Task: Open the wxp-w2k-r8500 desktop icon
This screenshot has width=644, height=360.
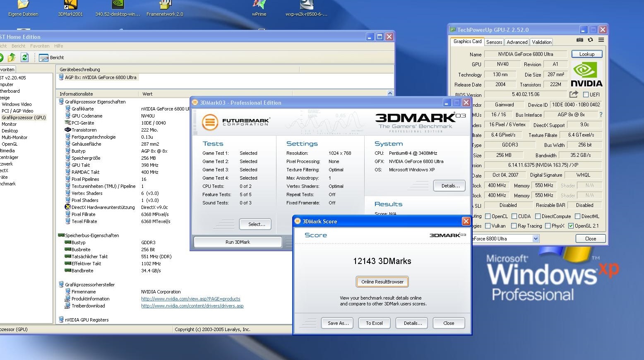Action: tap(306, 8)
